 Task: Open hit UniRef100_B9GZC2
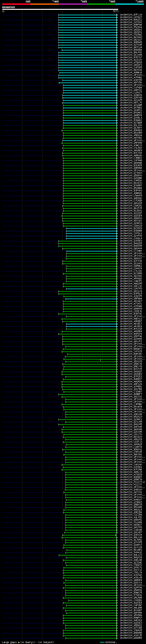pyautogui.click(x=131, y=20)
